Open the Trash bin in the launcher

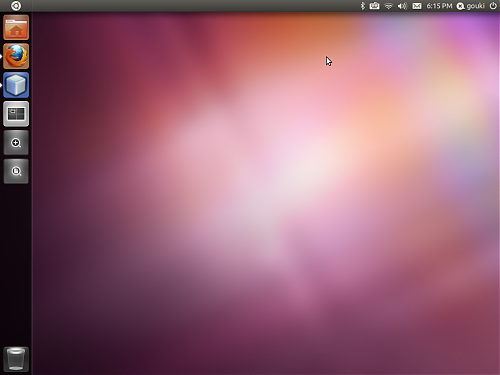pos(16,359)
